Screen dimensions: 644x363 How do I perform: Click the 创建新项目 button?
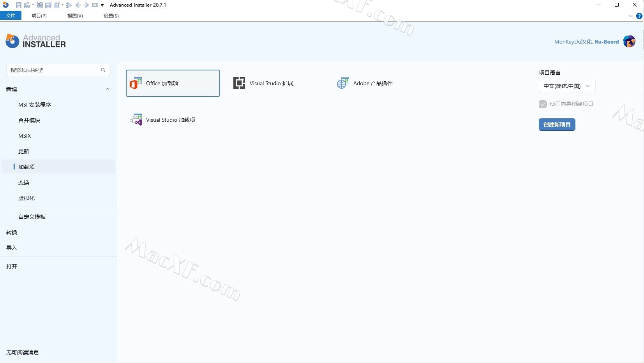coord(557,125)
